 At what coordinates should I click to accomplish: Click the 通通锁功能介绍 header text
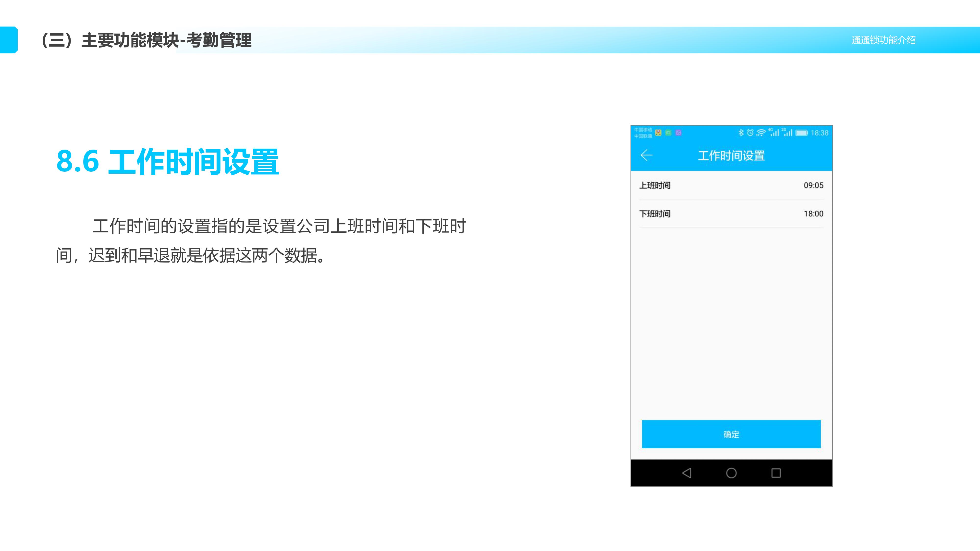[883, 40]
